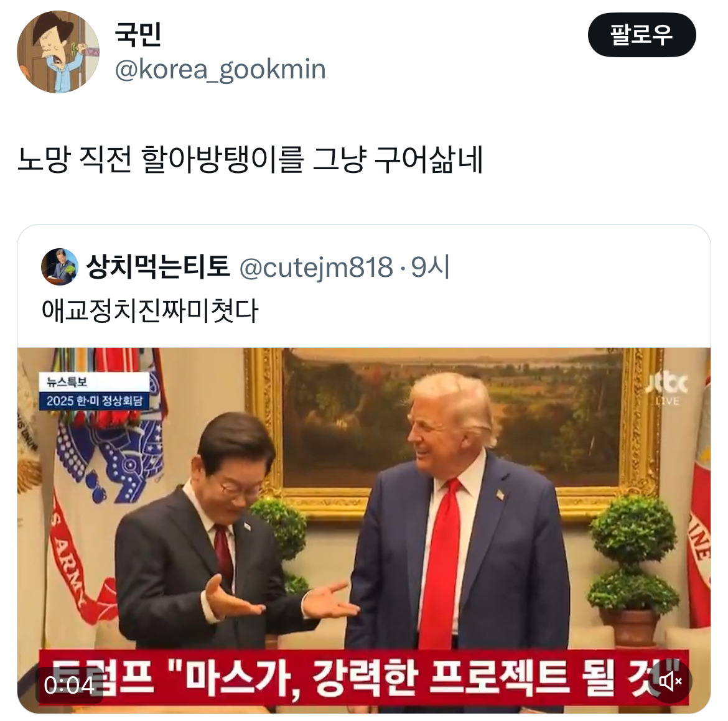
Task: Open the 상치먹는티토 small profile avatar
Action: point(60,266)
